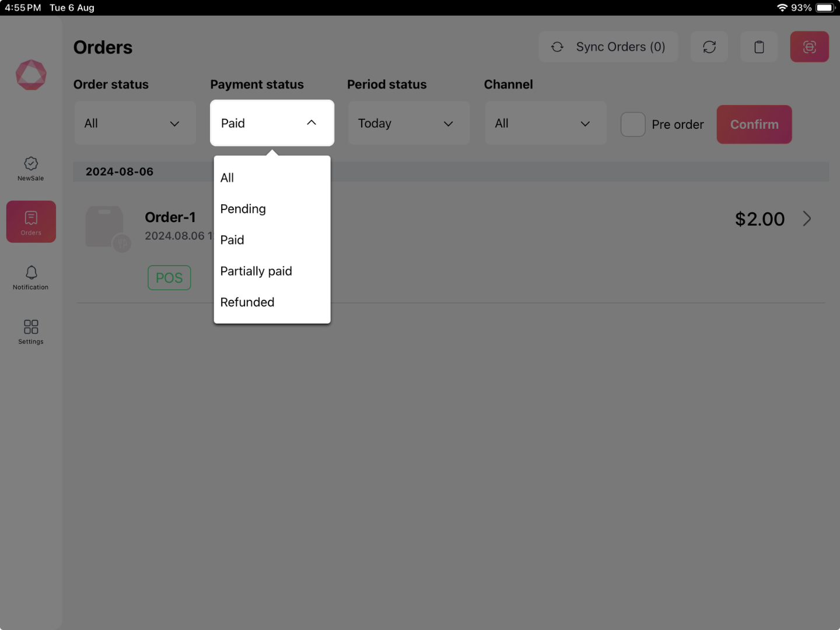Select Pending from payment status list
This screenshot has height=630, width=840.
click(x=243, y=209)
